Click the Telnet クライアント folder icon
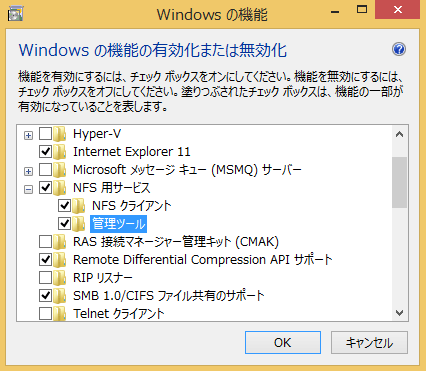Viewport: 426px width, 371px height. (x=60, y=314)
